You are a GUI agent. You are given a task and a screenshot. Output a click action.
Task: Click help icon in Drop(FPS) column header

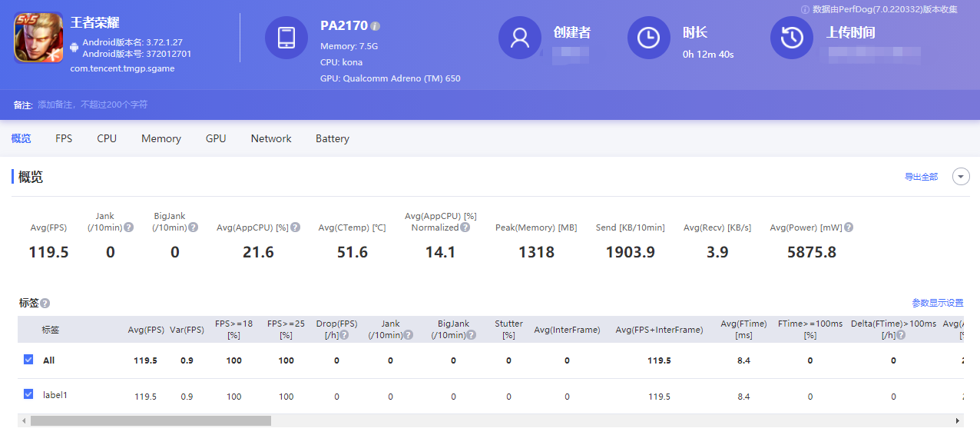pos(344,335)
